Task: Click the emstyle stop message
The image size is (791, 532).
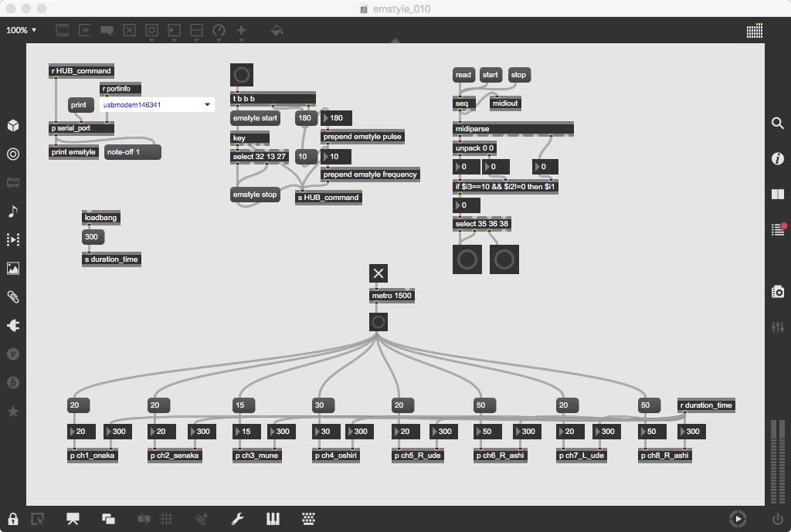Action: [255, 195]
